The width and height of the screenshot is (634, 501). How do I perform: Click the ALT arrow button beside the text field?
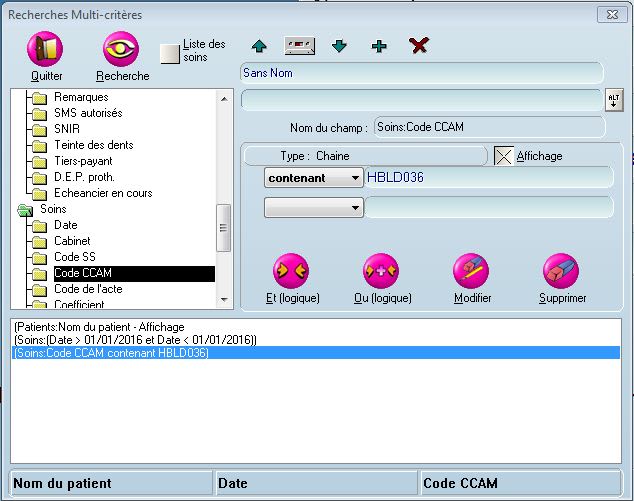click(615, 100)
